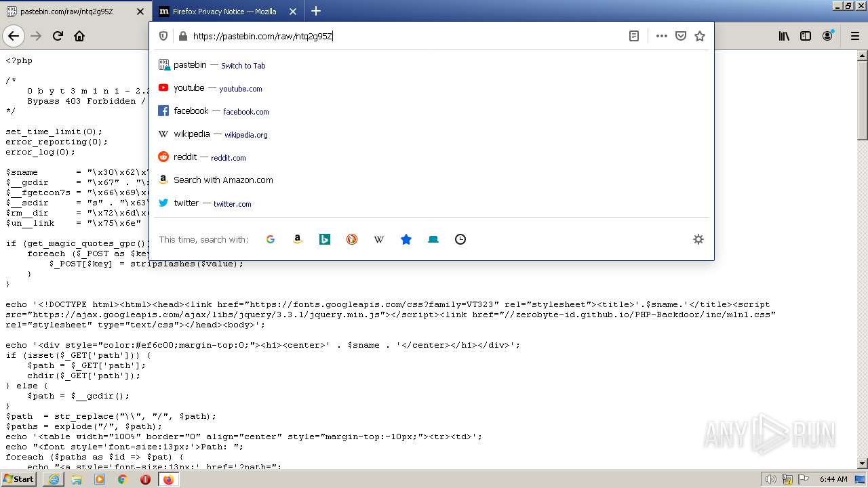This screenshot has height=488, width=868.
Task: Select pastebin Switch to Tab suggestion
Action: [431, 65]
